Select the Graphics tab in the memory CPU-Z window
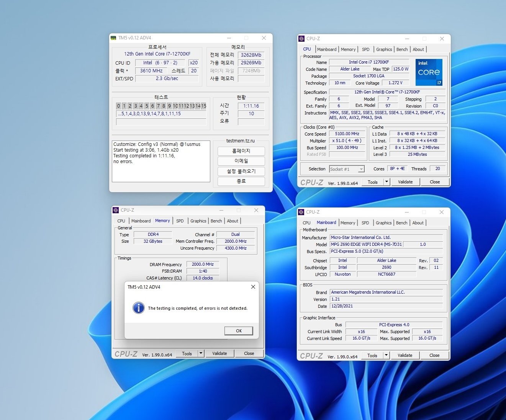 pyautogui.click(x=198, y=221)
